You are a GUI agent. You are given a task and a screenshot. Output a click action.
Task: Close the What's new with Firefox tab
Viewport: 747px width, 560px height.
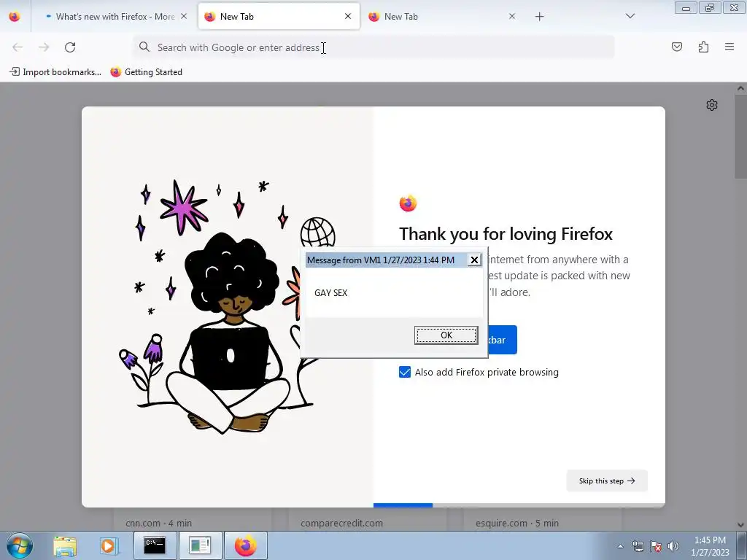184,17
